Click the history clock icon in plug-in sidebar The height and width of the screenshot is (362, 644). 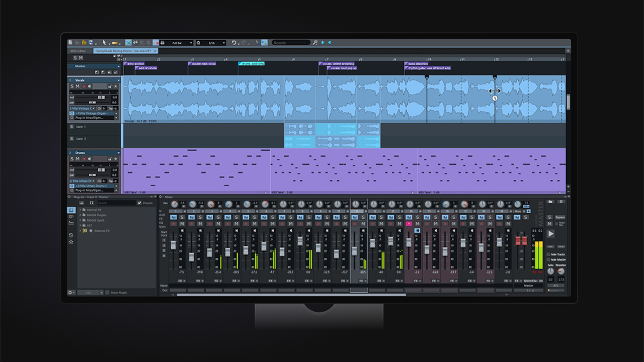click(x=71, y=235)
